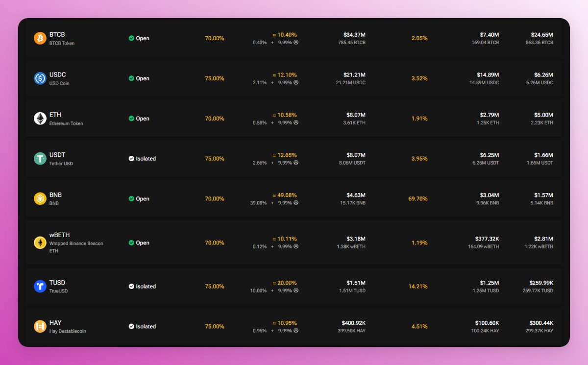The height and width of the screenshot is (365, 588).
Task: Select the BNB token logo
Action: (40, 198)
